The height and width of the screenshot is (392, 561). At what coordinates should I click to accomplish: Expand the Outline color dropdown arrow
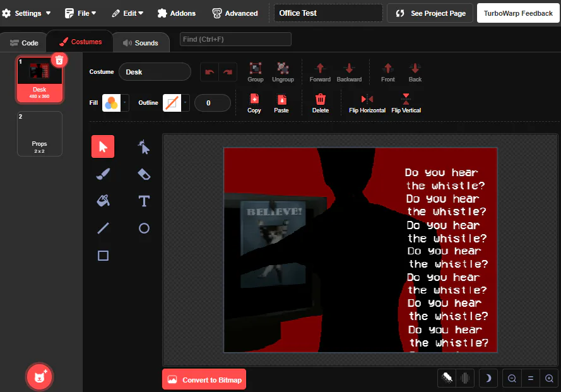coord(185,103)
